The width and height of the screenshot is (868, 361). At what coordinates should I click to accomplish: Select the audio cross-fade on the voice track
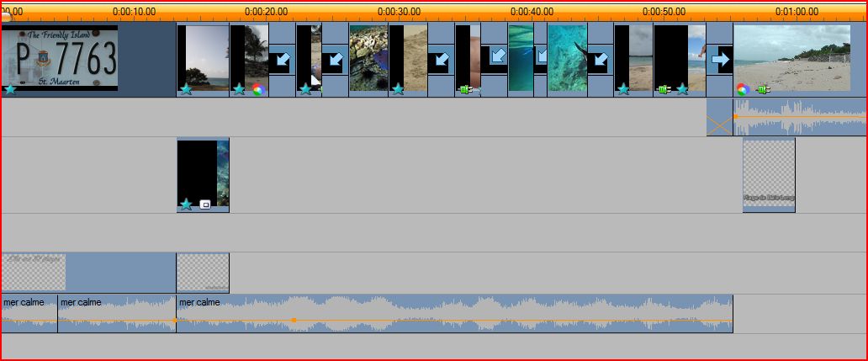[x=720, y=117]
